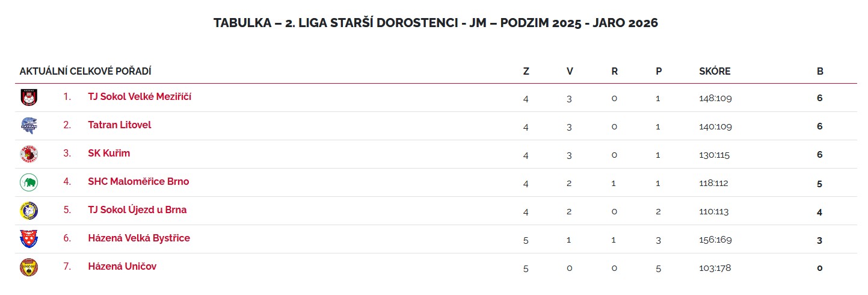Open TJ Sokol Velké Meziříčí team link
868x295 pixels.
140,96
